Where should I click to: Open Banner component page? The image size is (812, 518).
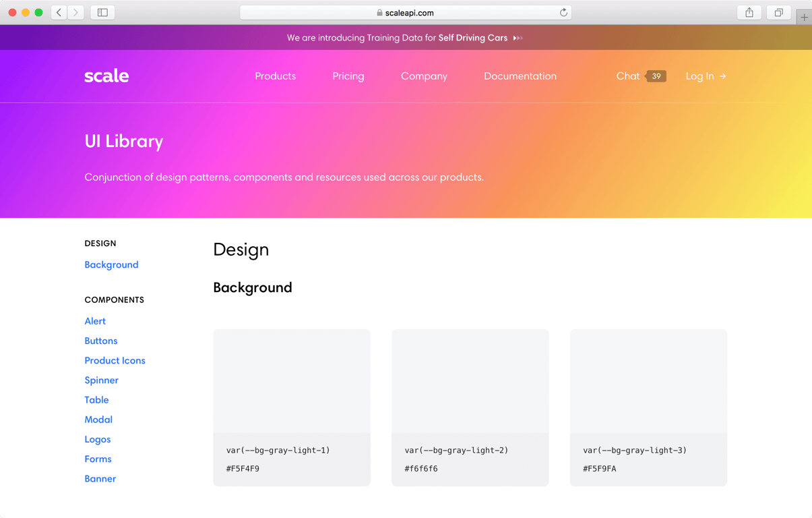click(x=100, y=478)
